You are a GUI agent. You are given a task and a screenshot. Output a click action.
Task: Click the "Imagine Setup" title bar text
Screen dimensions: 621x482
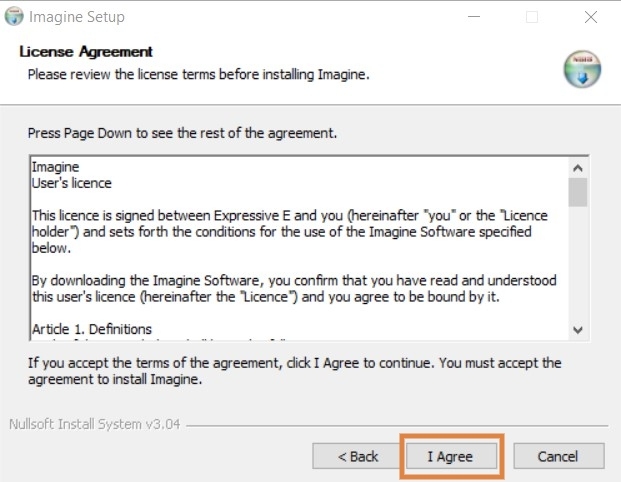tap(77, 17)
